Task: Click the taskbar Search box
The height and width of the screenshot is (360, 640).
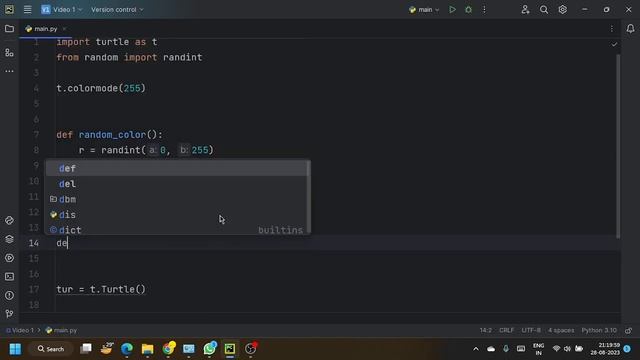Action: click(51, 349)
